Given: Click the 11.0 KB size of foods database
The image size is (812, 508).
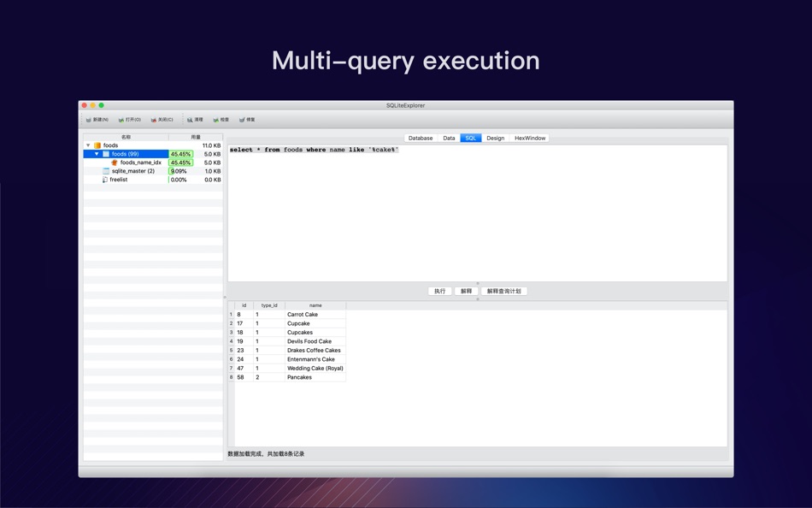Looking at the screenshot, I should click(x=211, y=145).
